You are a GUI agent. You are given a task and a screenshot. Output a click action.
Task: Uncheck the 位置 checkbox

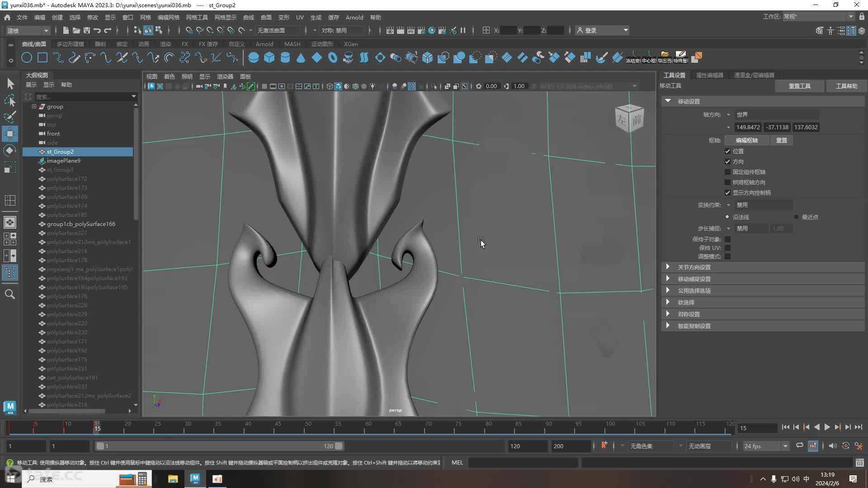[x=727, y=151]
